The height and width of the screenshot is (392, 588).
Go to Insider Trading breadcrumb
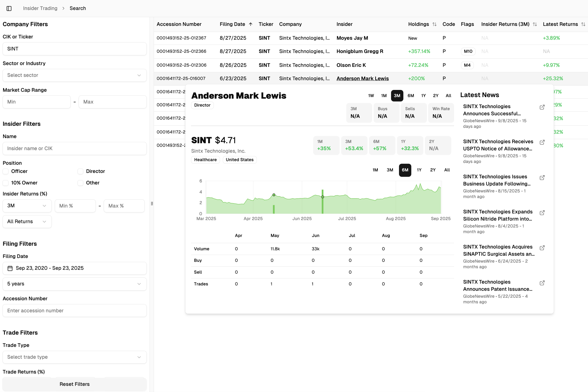click(40, 8)
